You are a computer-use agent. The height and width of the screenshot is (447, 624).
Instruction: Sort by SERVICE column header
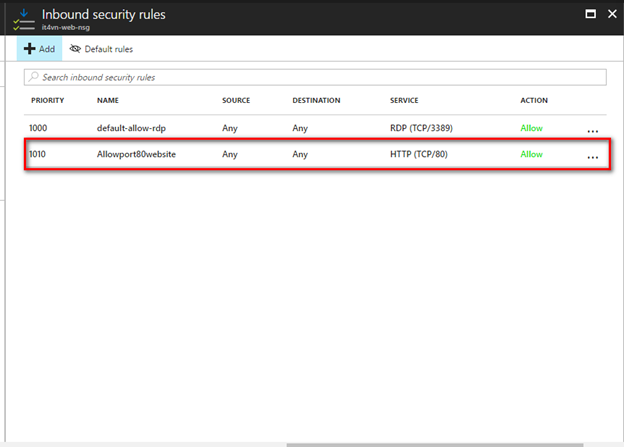pyautogui.click(x=404, y=101)
